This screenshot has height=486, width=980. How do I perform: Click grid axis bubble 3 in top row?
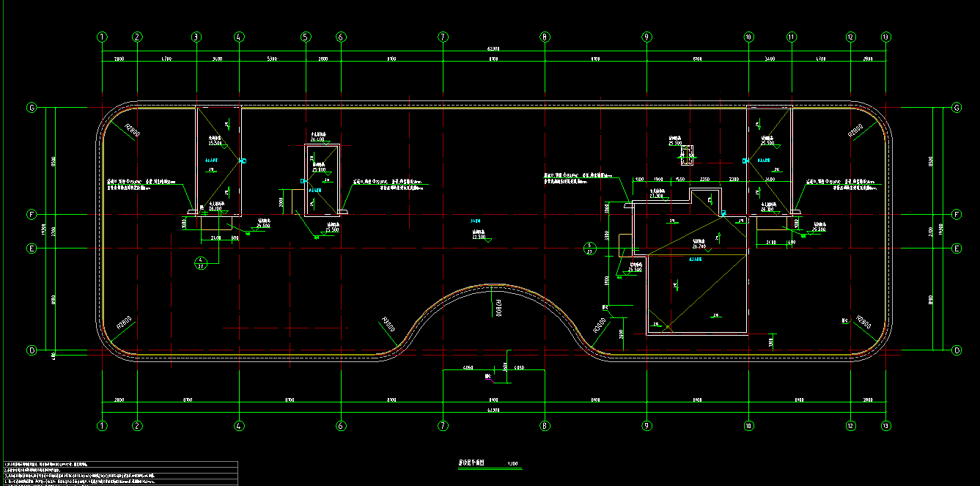(x=196, y=37)
